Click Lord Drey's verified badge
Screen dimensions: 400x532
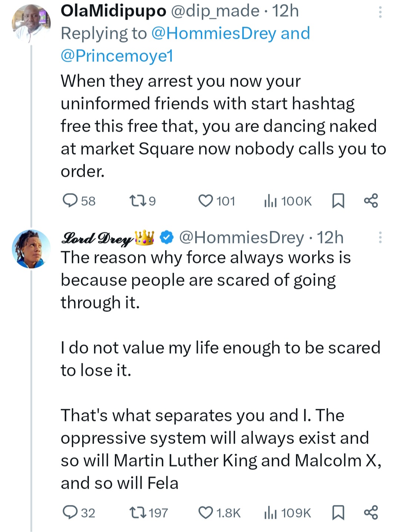pyautogui.click(x=167, y=238)
